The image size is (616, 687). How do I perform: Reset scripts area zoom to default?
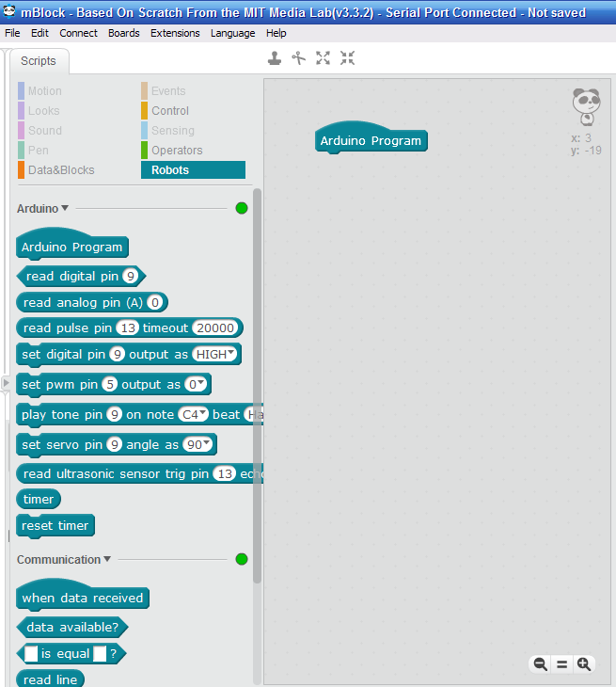pos(562,664)
